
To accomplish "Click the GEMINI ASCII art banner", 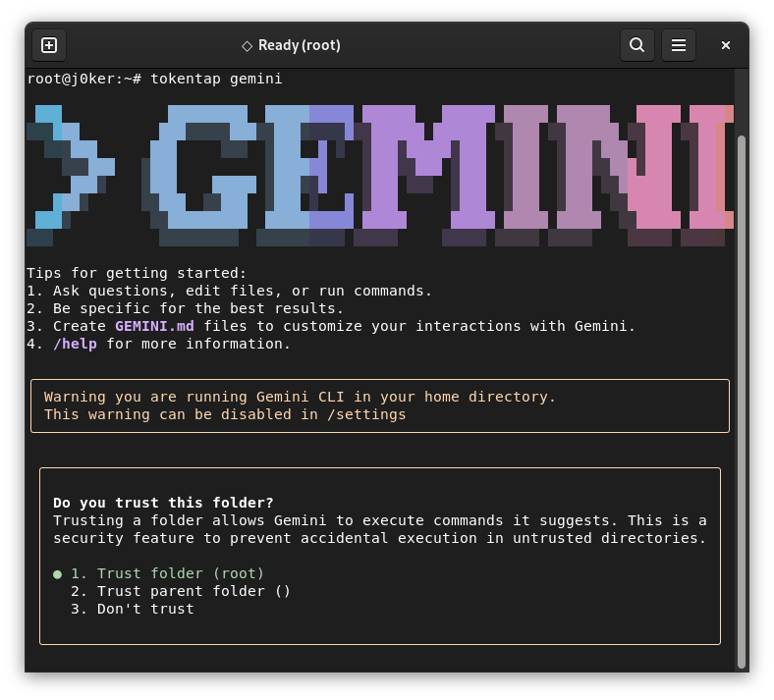I will pos(380,175).
